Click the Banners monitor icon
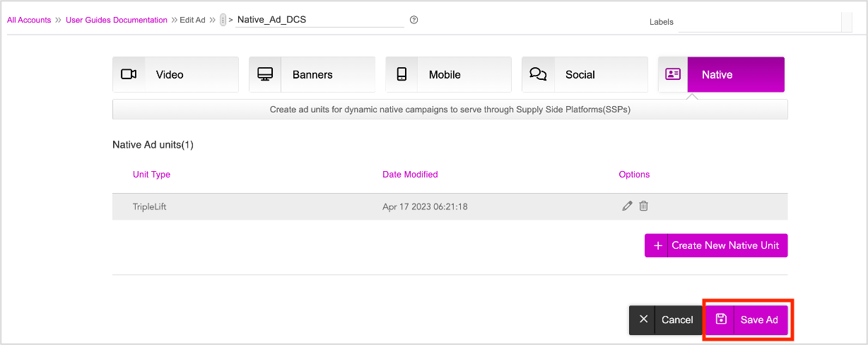 (265, 74)
